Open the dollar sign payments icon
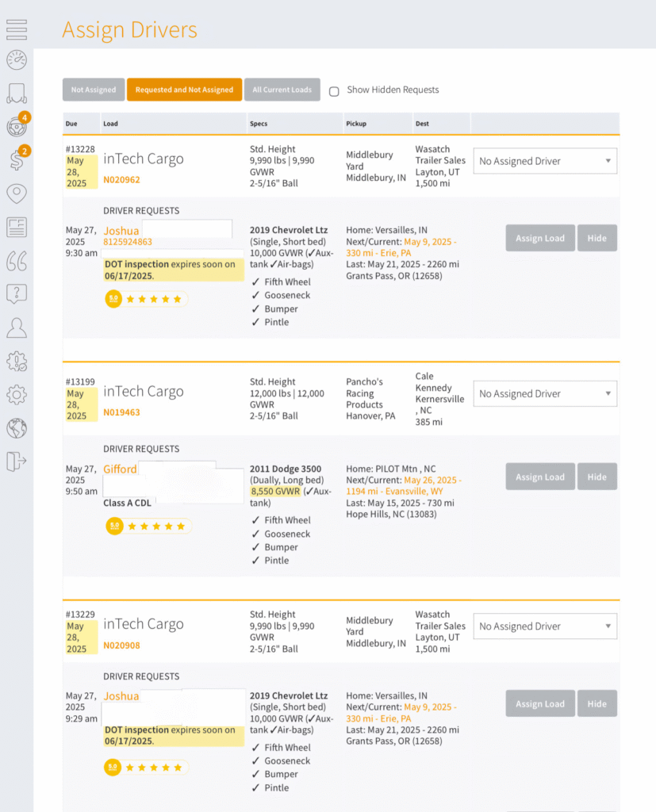This screenshot has height=812, width=656. click(17, 159)
